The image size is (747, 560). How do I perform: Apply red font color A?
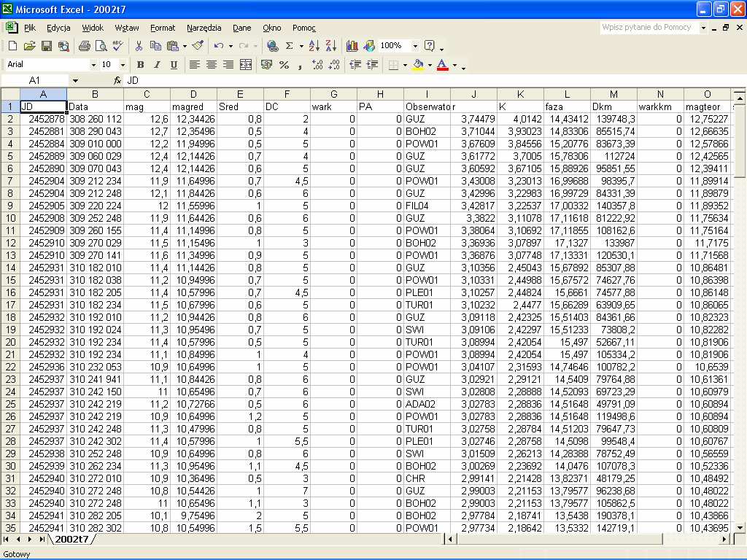(x=443, y=65)
